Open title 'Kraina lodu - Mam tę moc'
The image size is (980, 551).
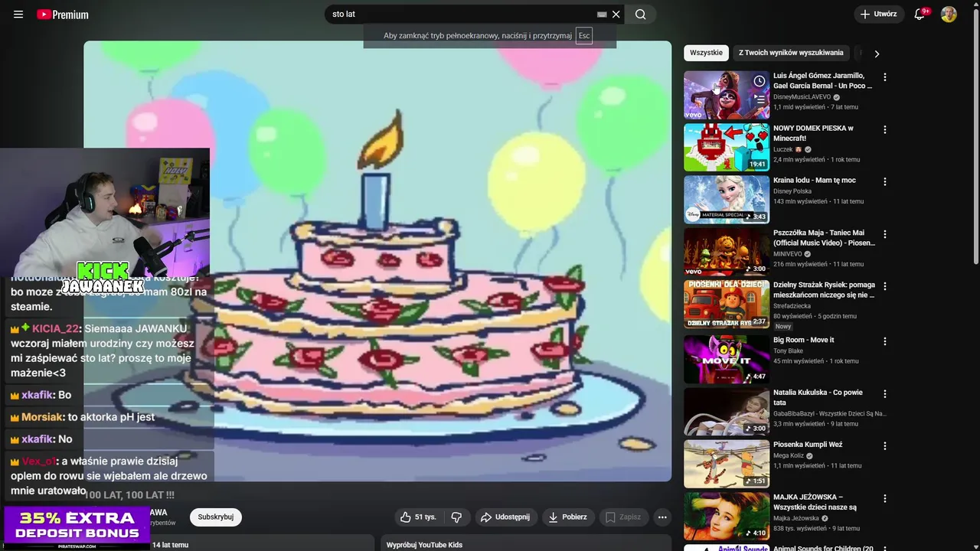coord(815,181)
